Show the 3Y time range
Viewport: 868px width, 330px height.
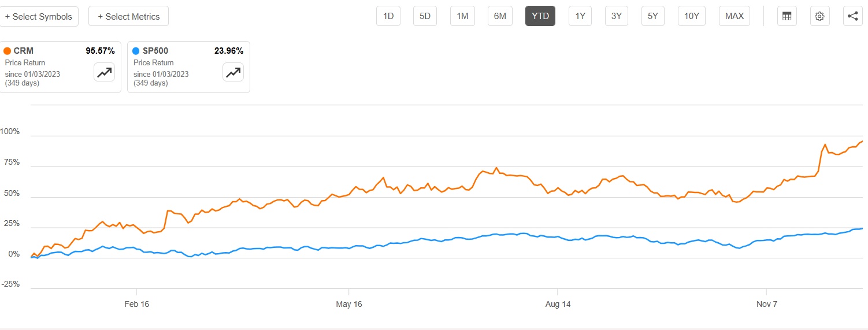click(x=617, y=16)
